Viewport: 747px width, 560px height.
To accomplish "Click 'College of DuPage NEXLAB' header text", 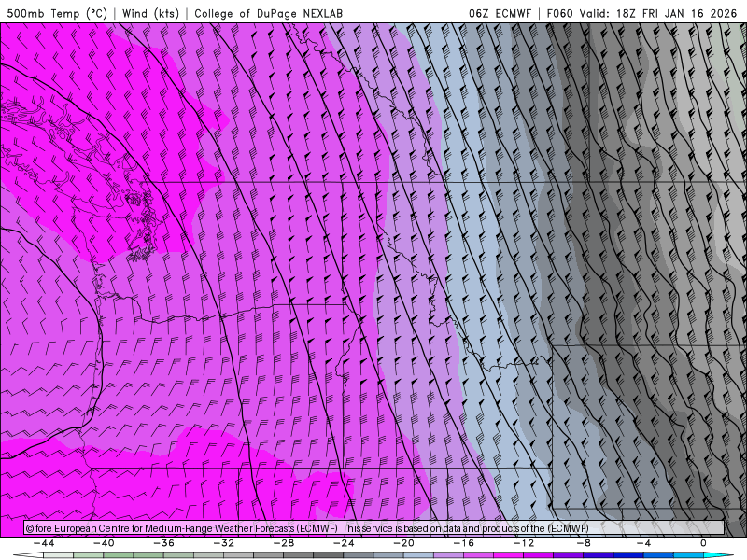I will point(268,13).
